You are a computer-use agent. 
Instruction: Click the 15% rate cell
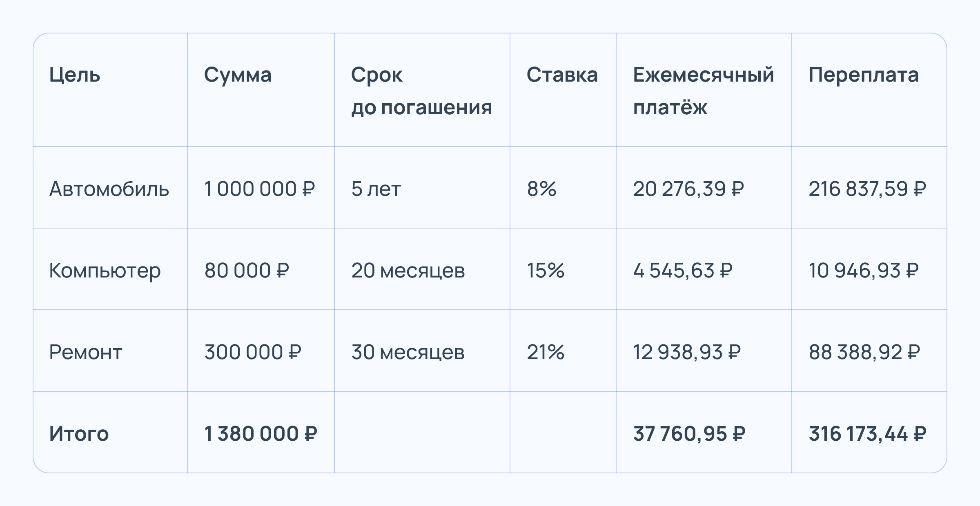(546, 271)
